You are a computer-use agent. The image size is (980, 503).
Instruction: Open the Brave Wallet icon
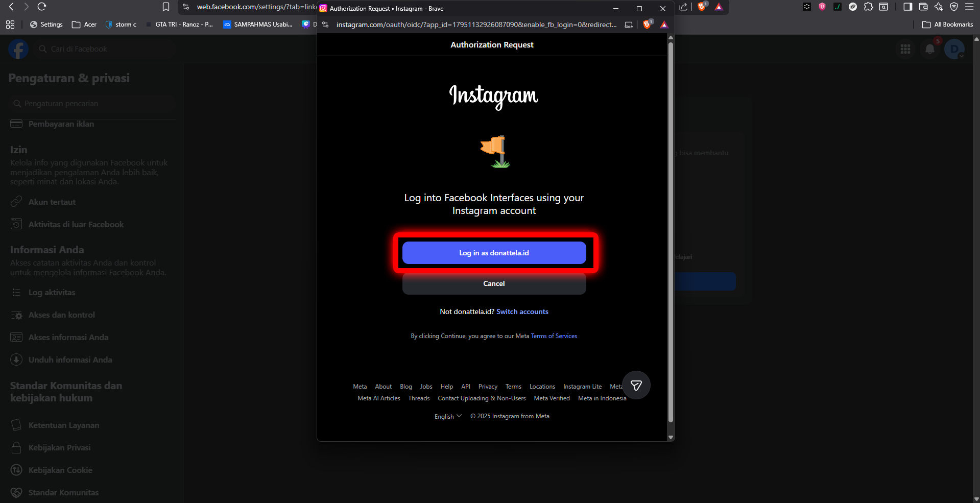click(x=923, y=7)
